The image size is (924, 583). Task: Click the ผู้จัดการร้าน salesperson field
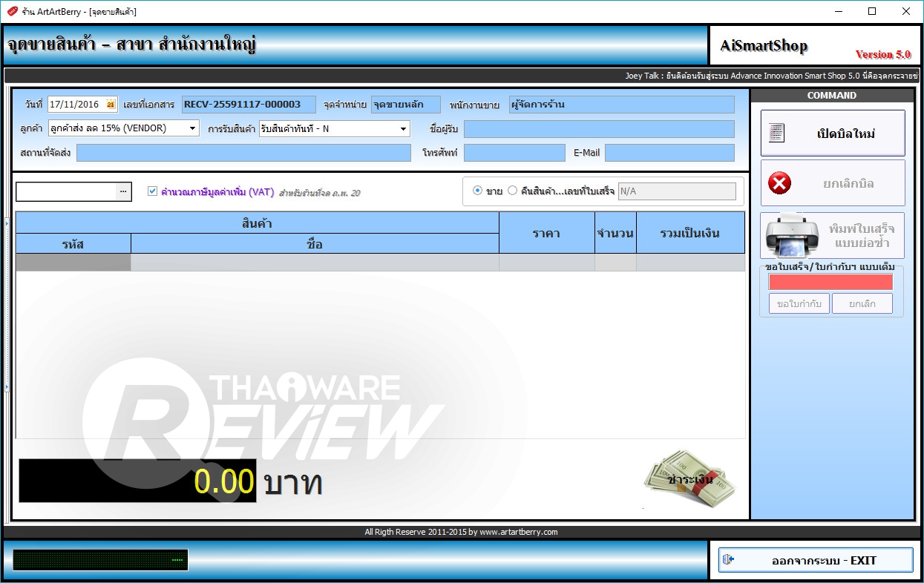pyautogui.click(x=622, y=105)
